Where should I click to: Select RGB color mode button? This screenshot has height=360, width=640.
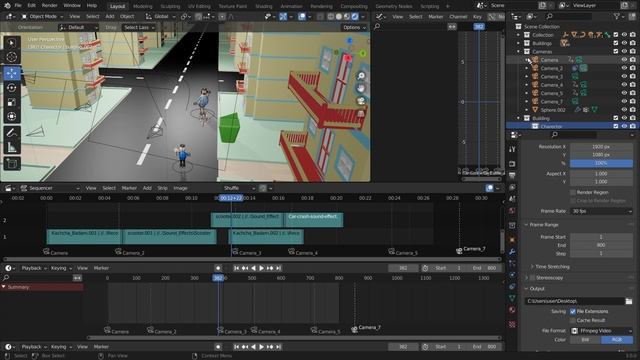pos(617,340)
